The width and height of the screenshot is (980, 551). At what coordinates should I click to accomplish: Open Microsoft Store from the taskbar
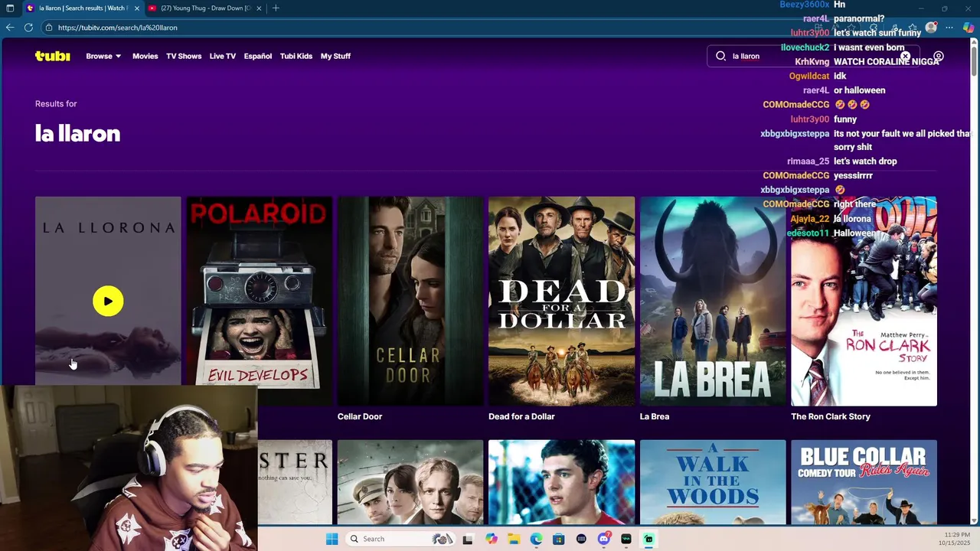pos(559,539)
